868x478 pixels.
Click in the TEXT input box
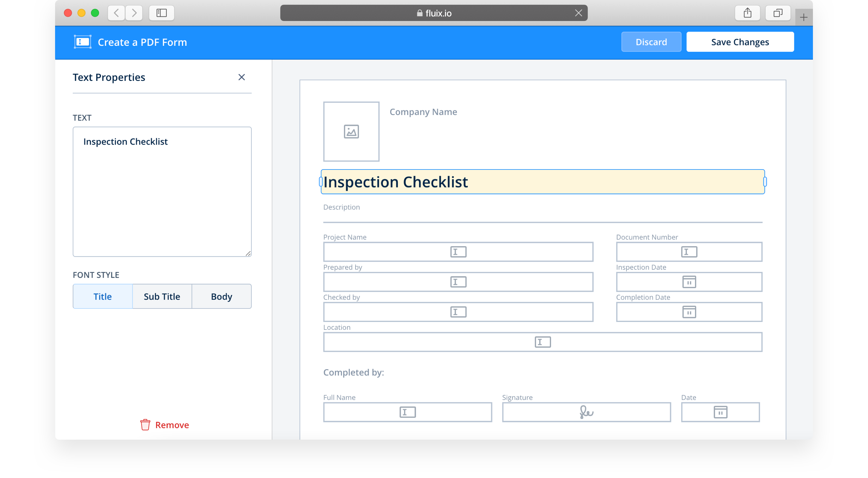[162, 191]
